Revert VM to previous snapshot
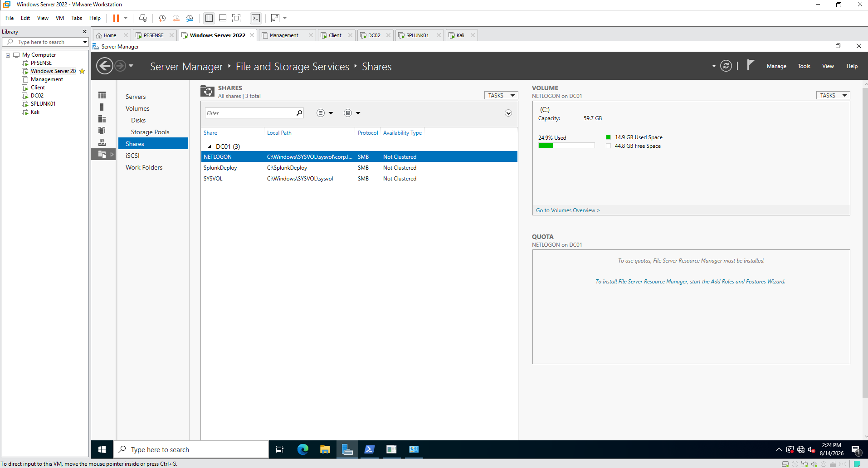This screenshot has width=868, height=468. [x=176, y=18]
